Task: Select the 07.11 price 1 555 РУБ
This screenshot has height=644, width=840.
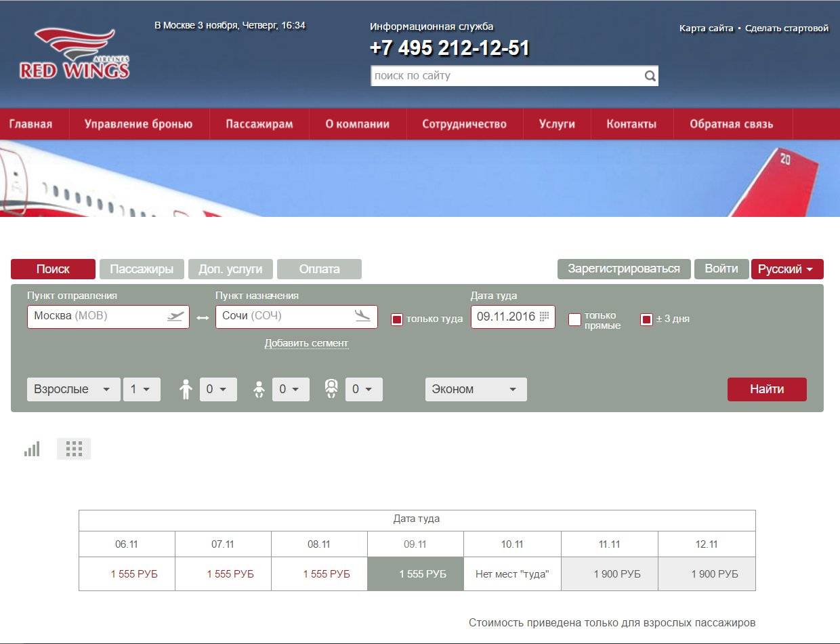Action: click(x=223, y=574)
